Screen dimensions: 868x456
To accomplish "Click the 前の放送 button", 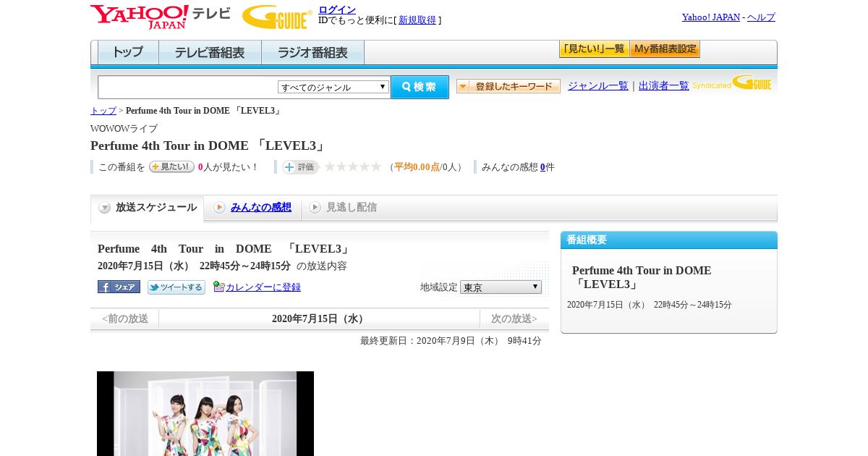I will pyautogui.click(x=124, y=318).
